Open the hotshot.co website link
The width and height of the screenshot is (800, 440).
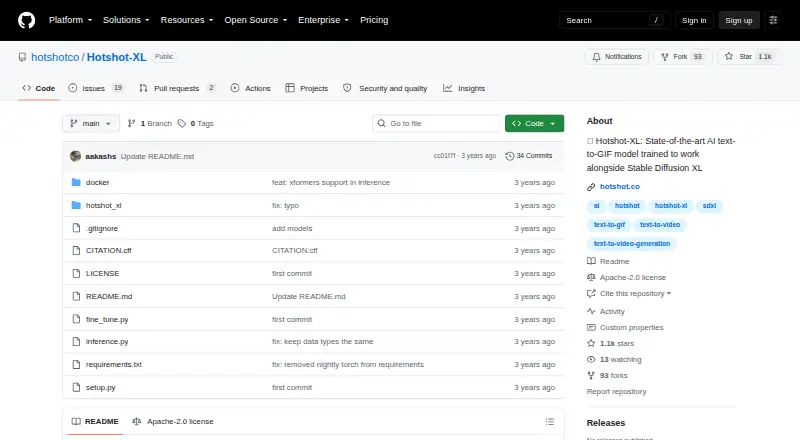coord(619,187)
